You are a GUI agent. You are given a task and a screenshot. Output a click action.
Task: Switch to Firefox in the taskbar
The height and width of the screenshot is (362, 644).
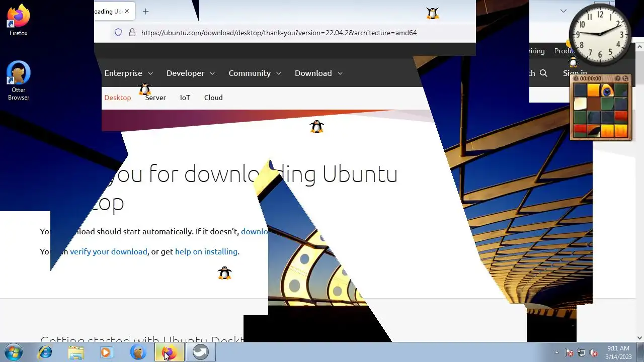(170, 352)
